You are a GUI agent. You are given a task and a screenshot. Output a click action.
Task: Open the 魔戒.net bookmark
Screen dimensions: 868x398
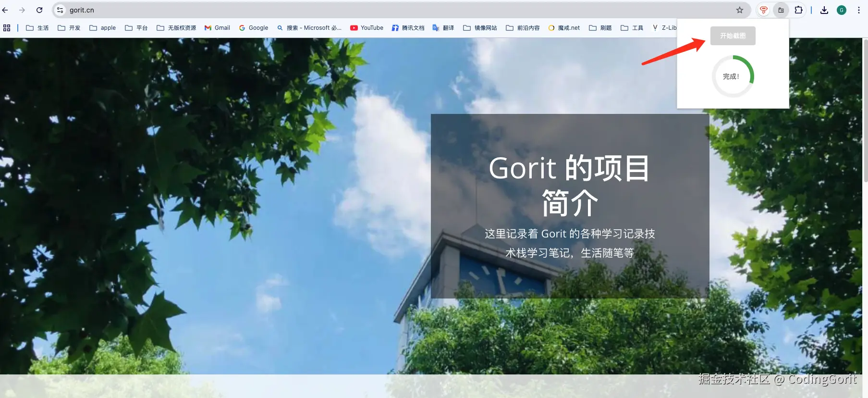(564, 28)
